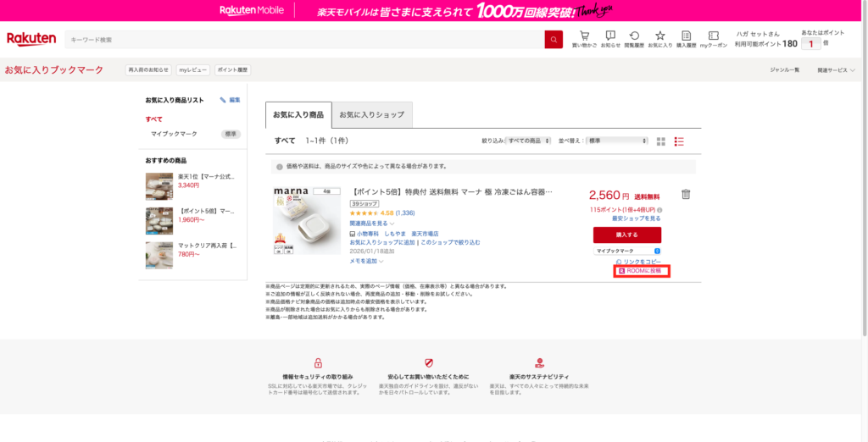Open the 小物専科 しもやま 楽天市場店 shop link
The height and width of the screenshot is (442, 868).
pyautogui.click(x=398, y=234)
